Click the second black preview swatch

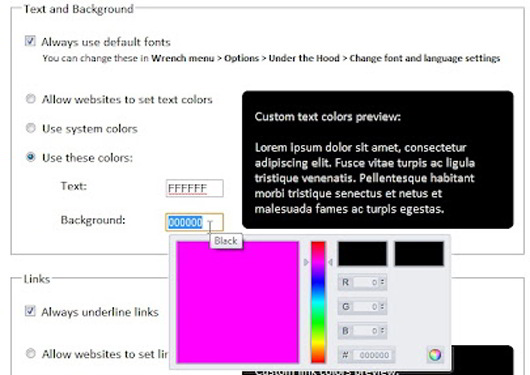(419, 254)
